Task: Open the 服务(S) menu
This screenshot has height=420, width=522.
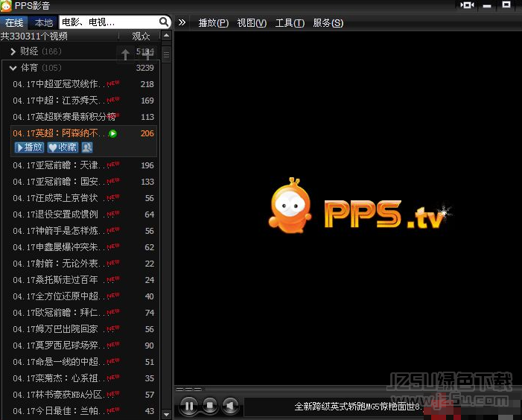Action: pyautogui.click(x=328, y=23)
